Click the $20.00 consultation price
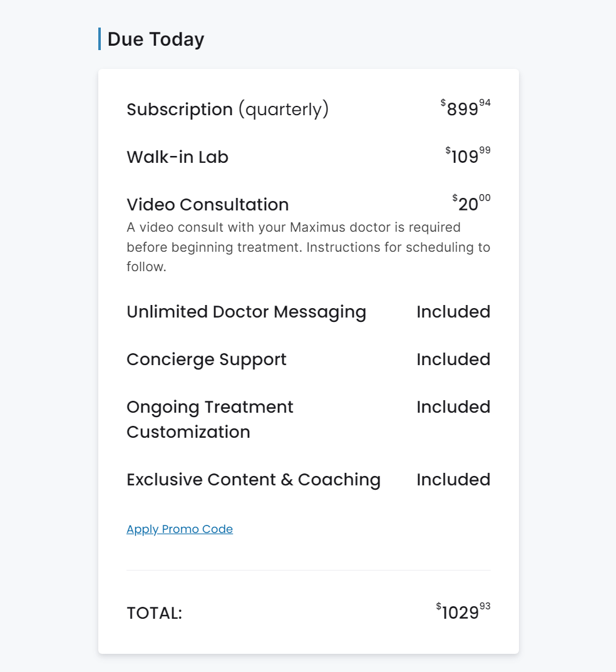Image resolution: width=616 pixels, height=672 pixels. click(471, 203)
